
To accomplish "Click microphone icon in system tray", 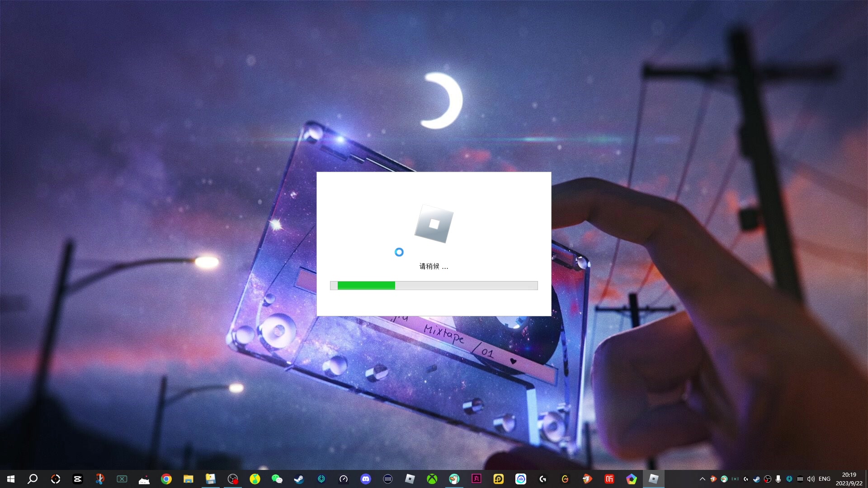I will [x=778, y=479].
